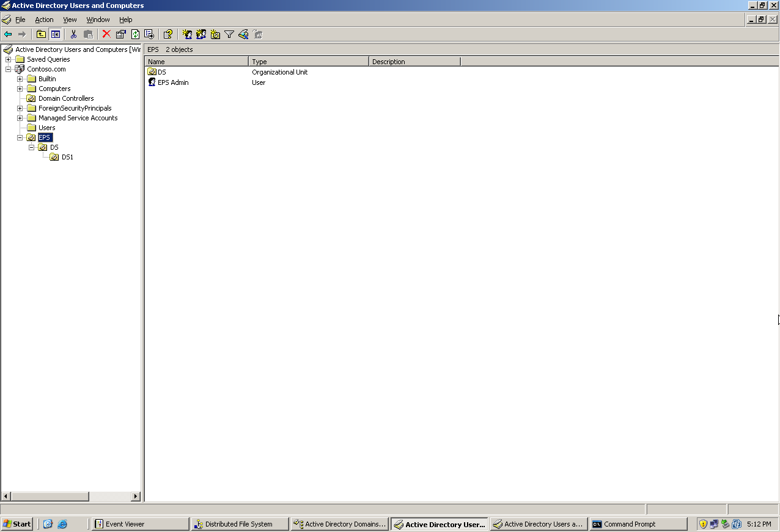Select the EPS OU in the tree

point(45,137)
